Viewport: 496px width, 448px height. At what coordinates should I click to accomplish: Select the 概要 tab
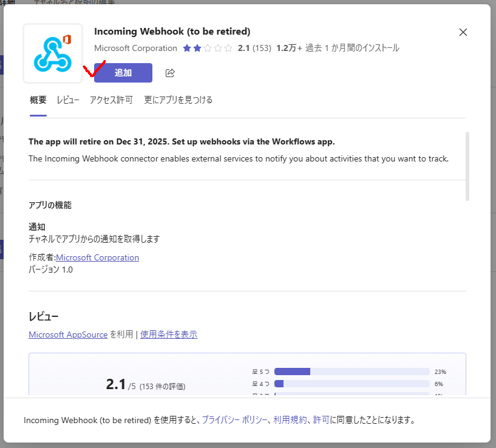point(38,100)
